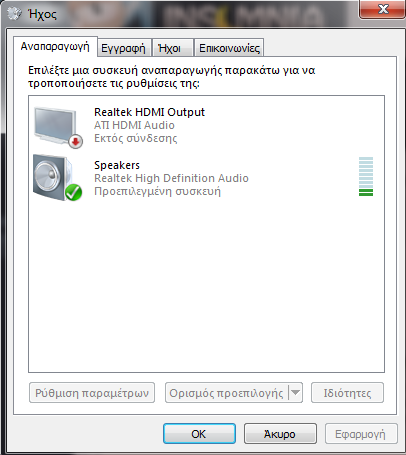Select the Αναπαραγωγή tab

(x=55, y=46)
